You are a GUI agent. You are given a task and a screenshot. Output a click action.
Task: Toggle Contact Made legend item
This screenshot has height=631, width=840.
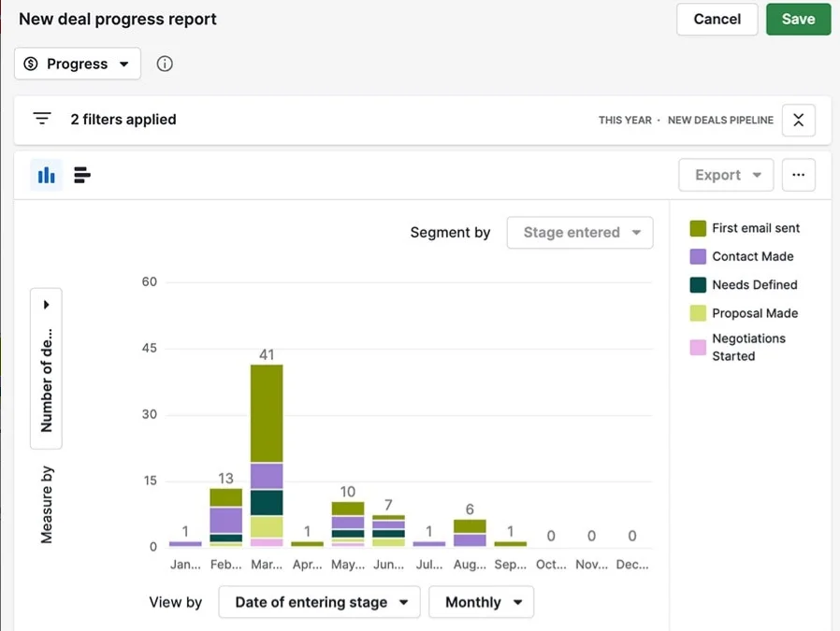pos(752,256)
